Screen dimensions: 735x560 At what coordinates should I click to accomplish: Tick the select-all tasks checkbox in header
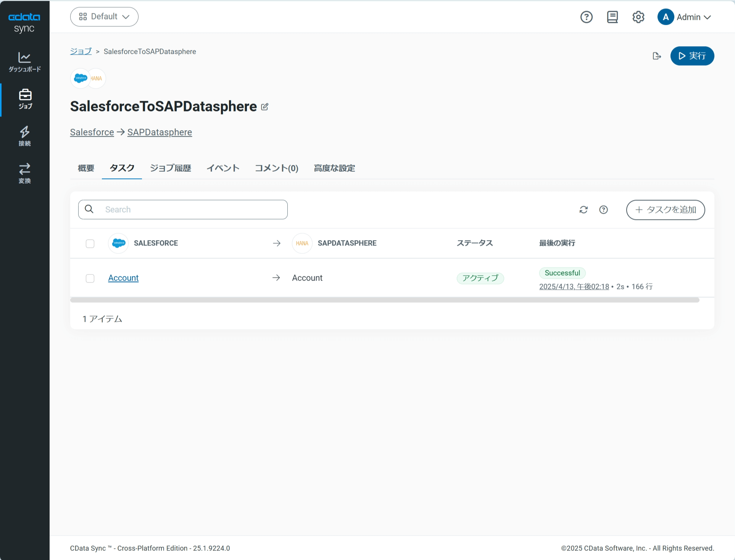coord(90,244)
